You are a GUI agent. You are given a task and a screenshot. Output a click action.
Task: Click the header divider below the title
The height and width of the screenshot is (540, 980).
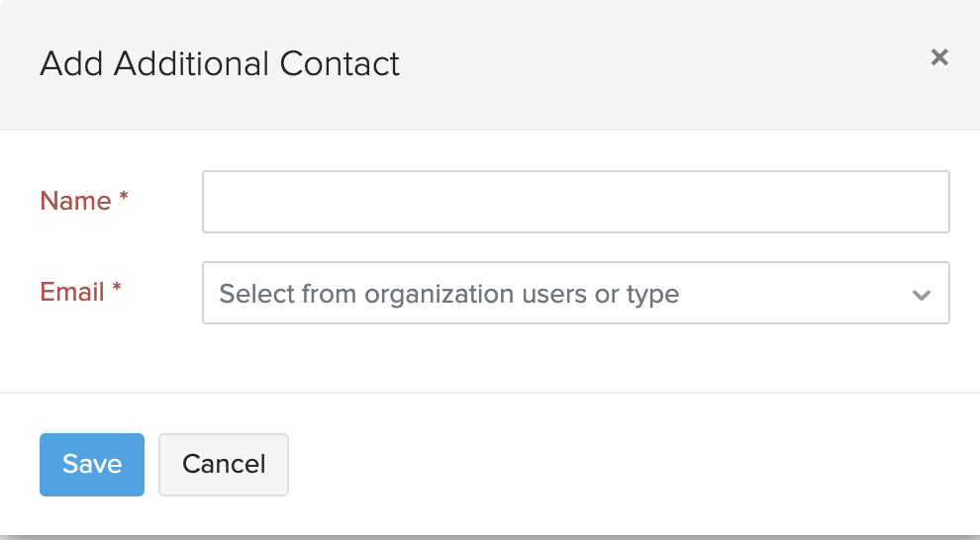(x=490, y=129)
